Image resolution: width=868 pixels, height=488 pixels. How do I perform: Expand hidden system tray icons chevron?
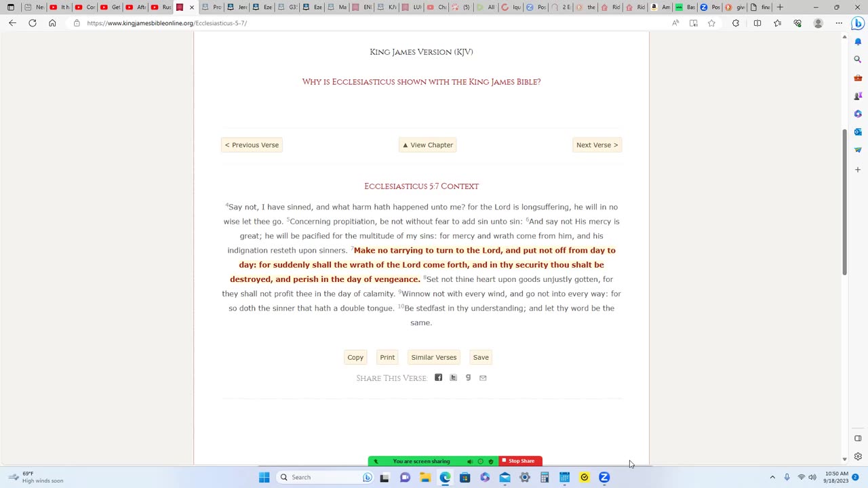point(772,477)
